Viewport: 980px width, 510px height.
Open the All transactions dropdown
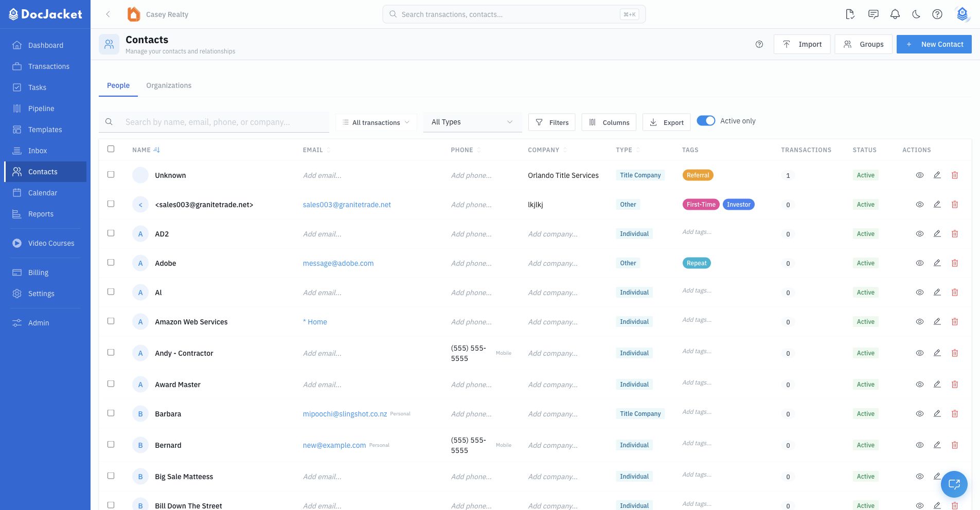[376, 122]
